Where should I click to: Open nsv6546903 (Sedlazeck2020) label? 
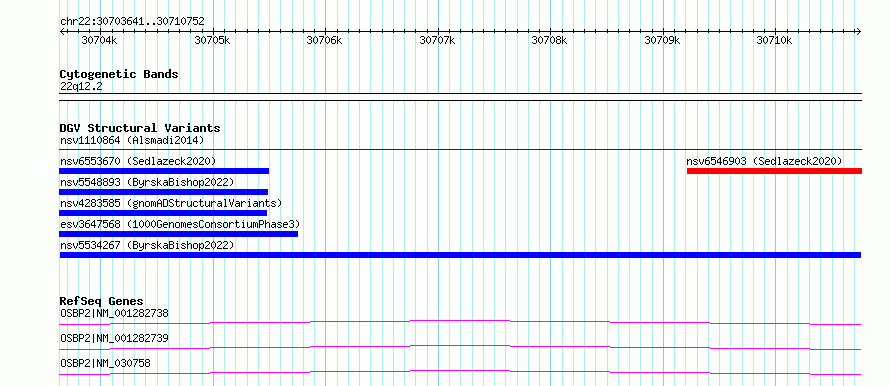tap(764, 161)
